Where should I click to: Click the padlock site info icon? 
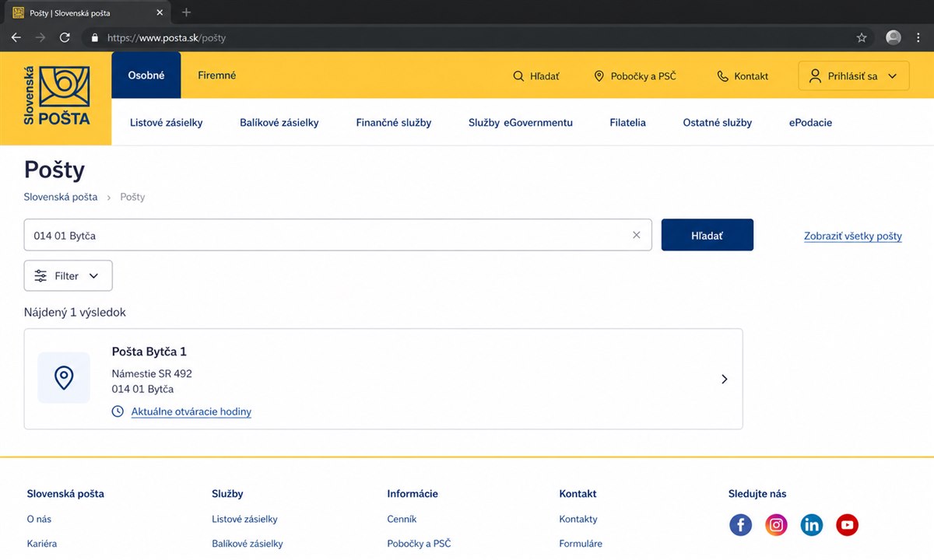click(x=95, y=37)
